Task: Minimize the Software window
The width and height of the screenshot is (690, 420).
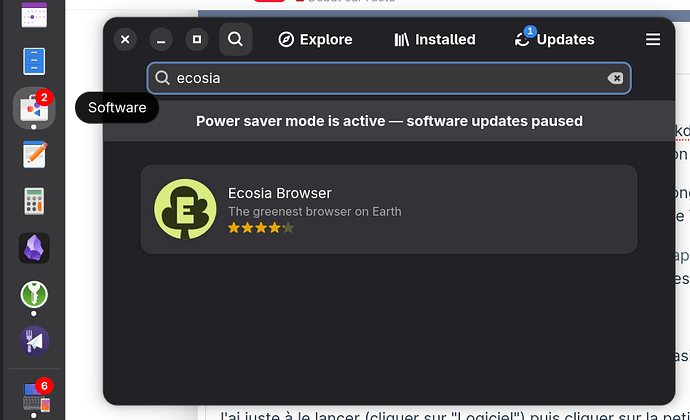Action: click(x=161, y=40)
